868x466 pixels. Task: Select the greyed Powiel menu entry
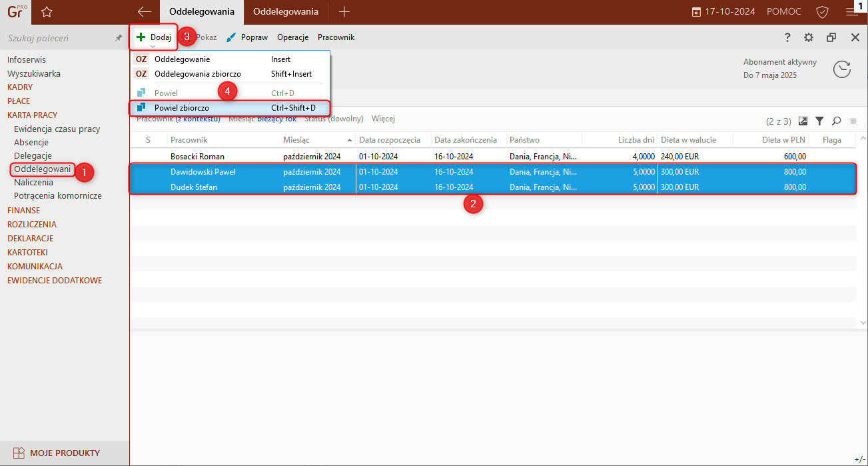[x=230, y=93]
